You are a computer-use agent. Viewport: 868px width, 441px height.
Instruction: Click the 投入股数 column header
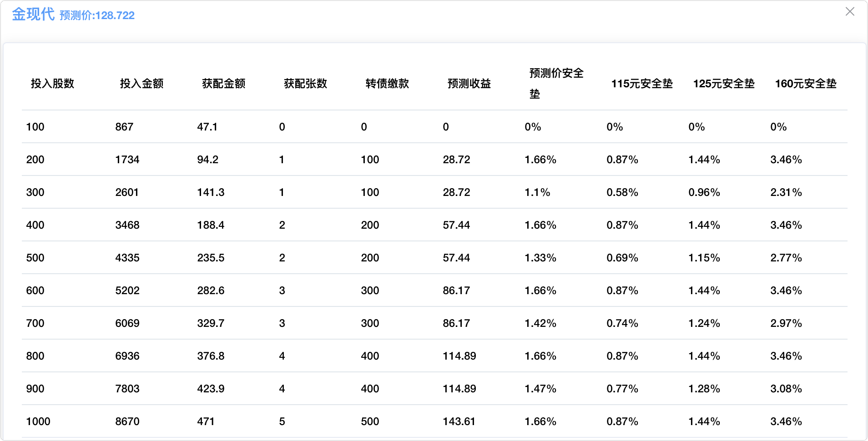[52, 84]
